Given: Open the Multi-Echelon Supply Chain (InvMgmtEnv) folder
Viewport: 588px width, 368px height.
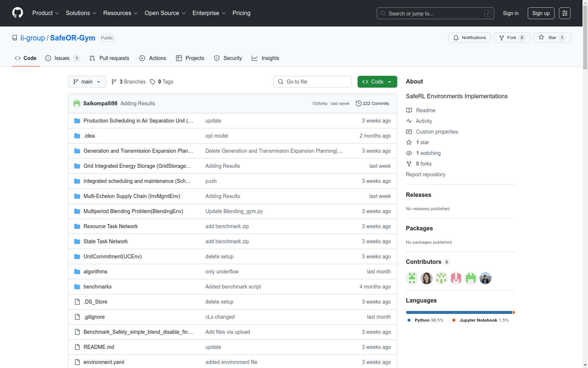Looking at the screenshot, I should coord(132,196).
